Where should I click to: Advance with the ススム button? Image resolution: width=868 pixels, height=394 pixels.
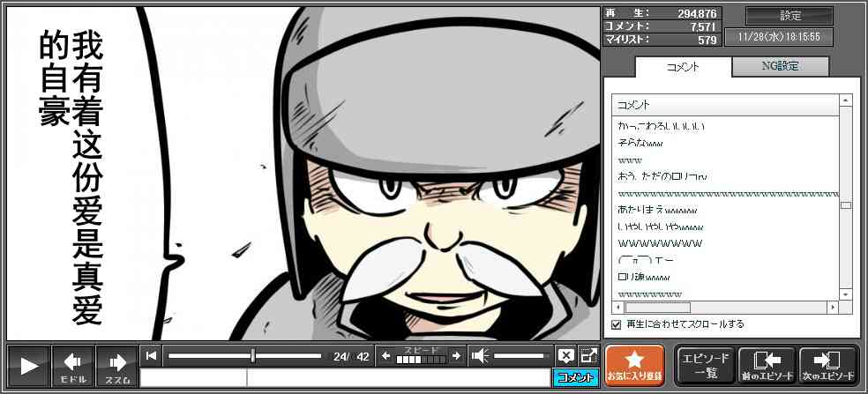(116, 366)
